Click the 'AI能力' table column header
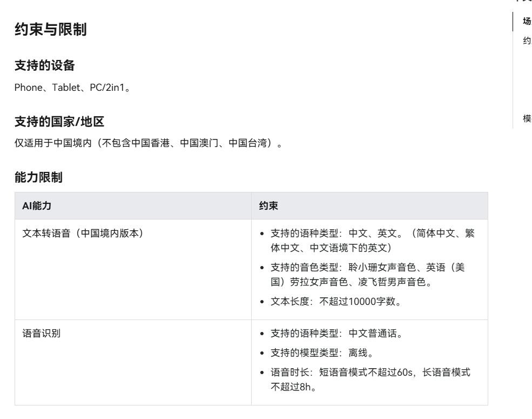 point(37,205)
